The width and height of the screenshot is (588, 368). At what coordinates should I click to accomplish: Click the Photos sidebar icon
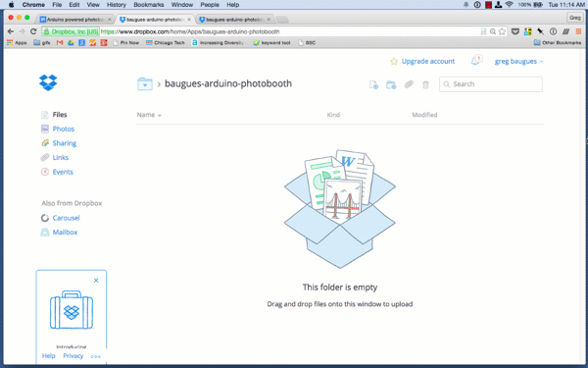45,129
